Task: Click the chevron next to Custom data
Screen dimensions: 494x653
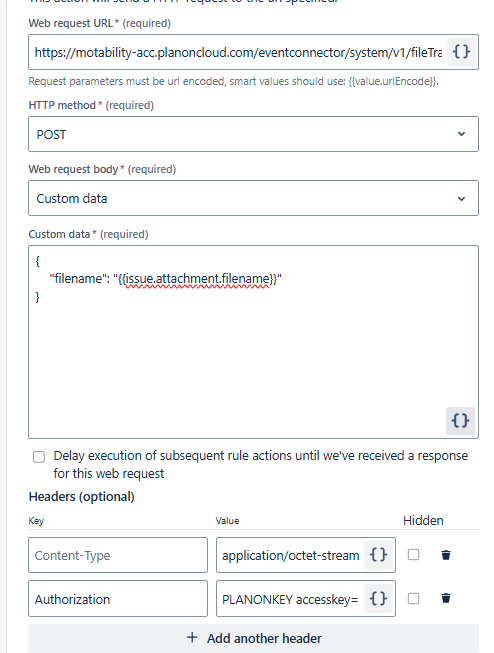Action: coord(461,199)
